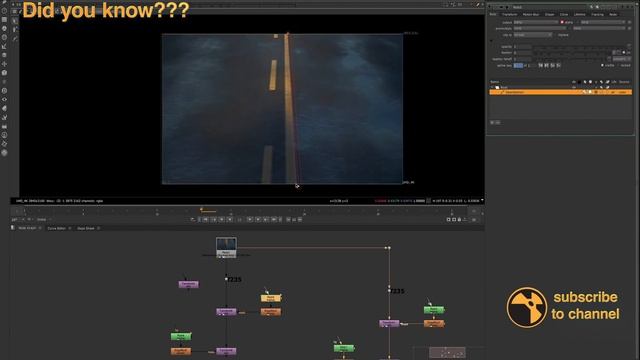Pick the second Roto tool below selection tool
Screen dimensions: 640x360
(15, 30)
